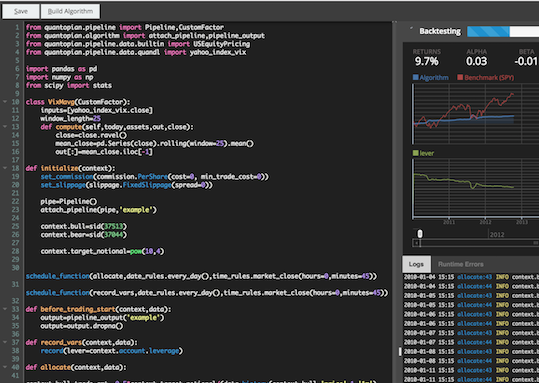Image resolution: width=539 pixels, height=383 pixels.
Task: Grab the chart date range slider handle
Action: pyautogui.click(x=420, y=234)
